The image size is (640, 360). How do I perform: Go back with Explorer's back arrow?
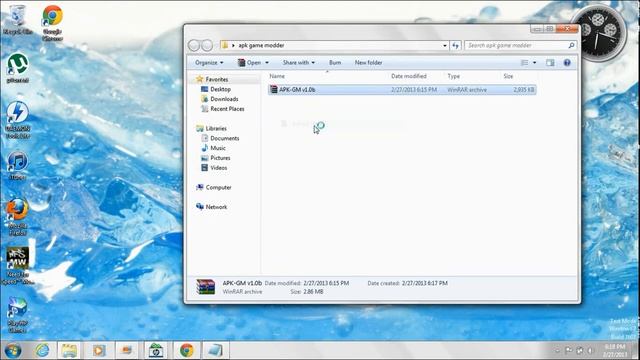(194, 45)
